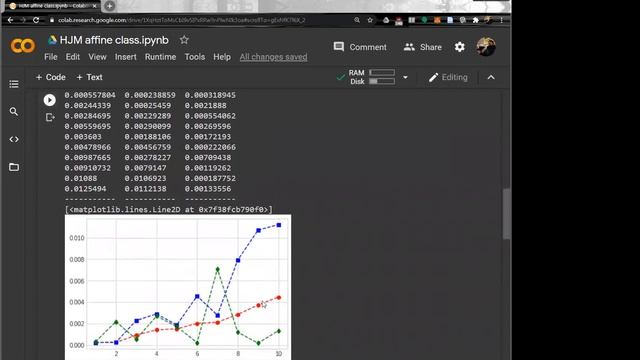Go forward in the browser

click(x=23, y=20)
